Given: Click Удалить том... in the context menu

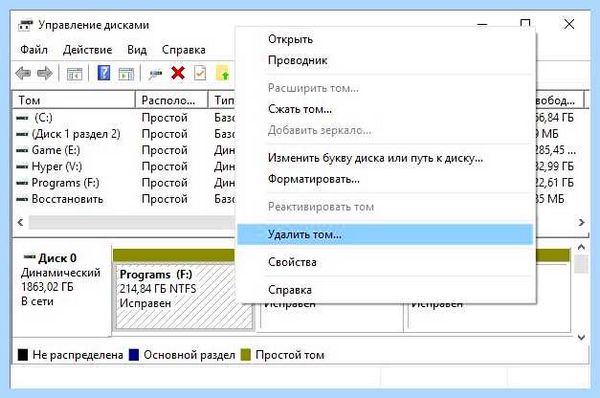Looking at the screenshot, I should pyautogui.click(x=385, y=235).
